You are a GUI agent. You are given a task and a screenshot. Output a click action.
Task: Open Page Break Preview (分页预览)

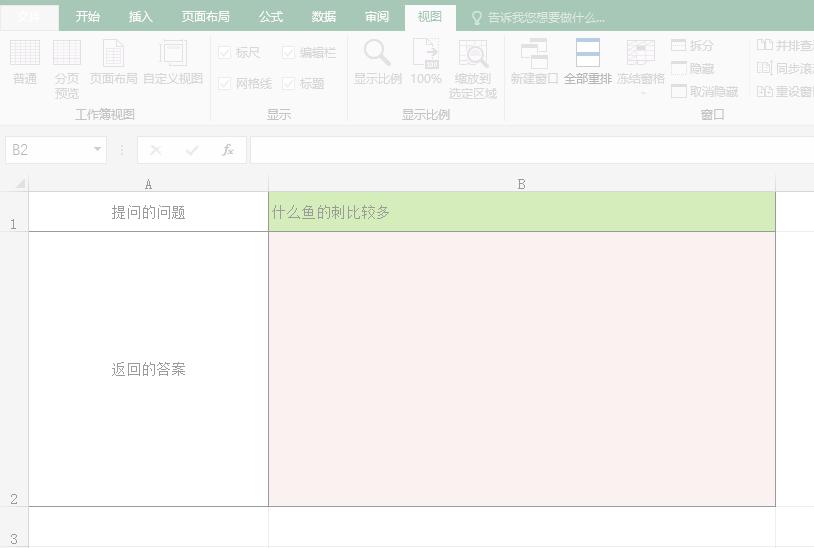click(67, 70)
